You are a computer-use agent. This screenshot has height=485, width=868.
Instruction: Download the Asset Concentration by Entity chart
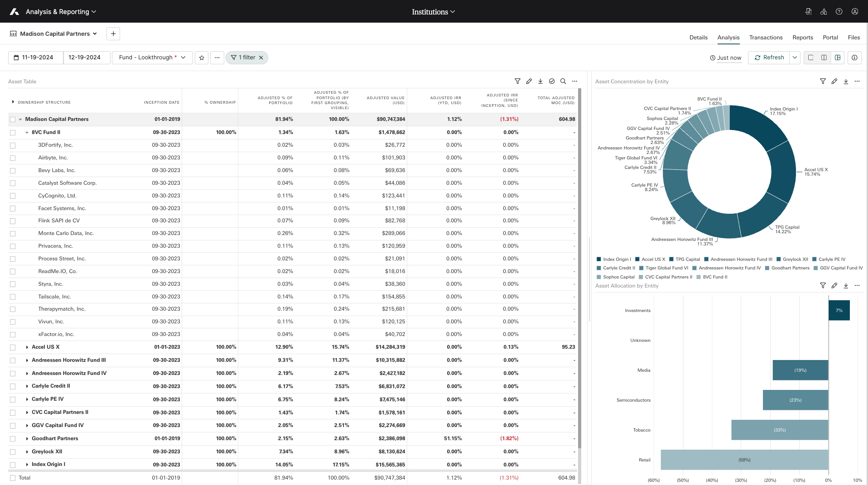(x=846, y=82)
